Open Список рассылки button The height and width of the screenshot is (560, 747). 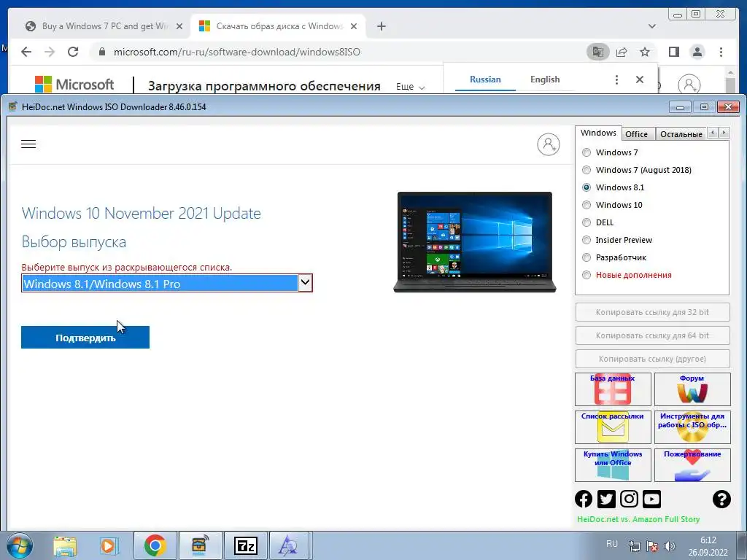613,427
